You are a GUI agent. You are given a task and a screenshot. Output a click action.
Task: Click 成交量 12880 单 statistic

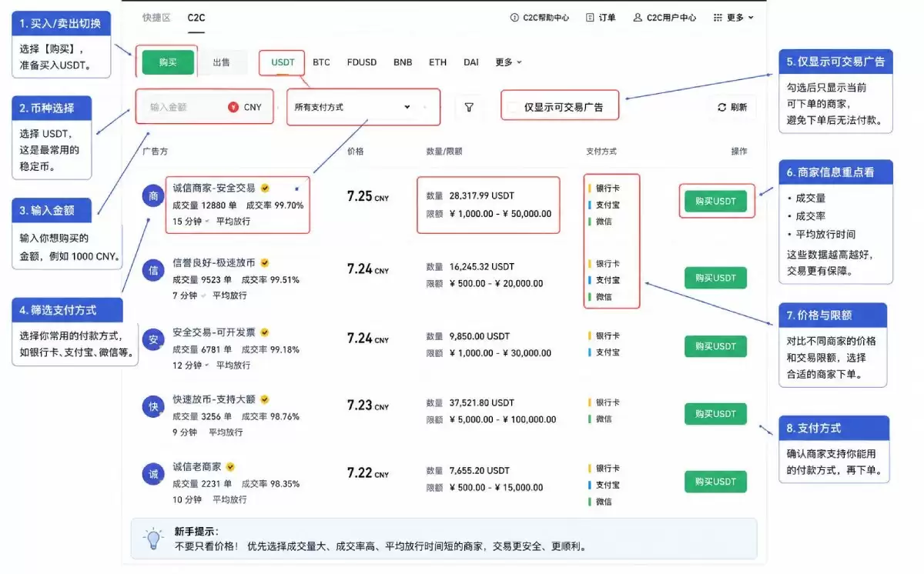205,205
